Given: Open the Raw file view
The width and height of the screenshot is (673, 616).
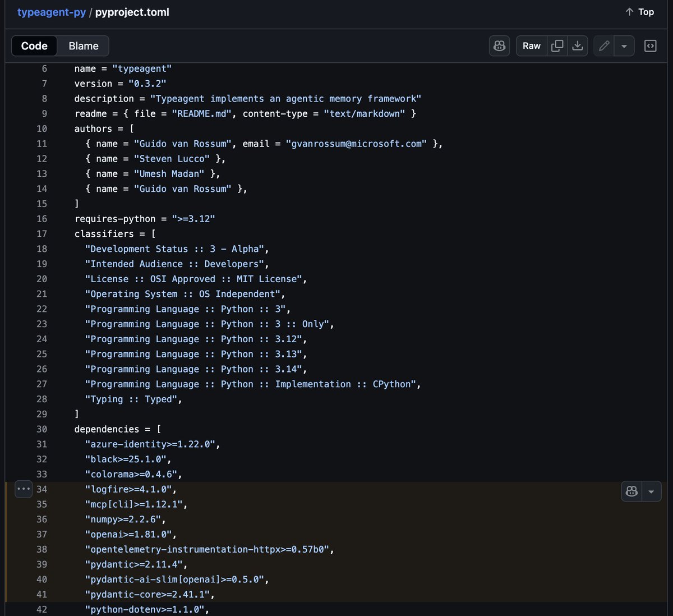Looking at the screenshot, I should (x=532, y=46).
